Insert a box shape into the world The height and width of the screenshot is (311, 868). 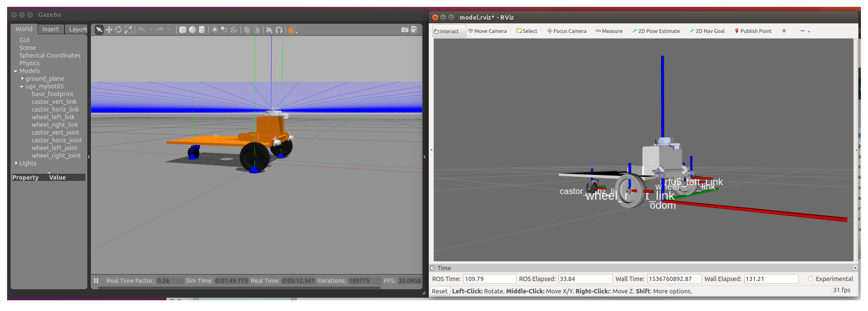[x=182, y=30]
